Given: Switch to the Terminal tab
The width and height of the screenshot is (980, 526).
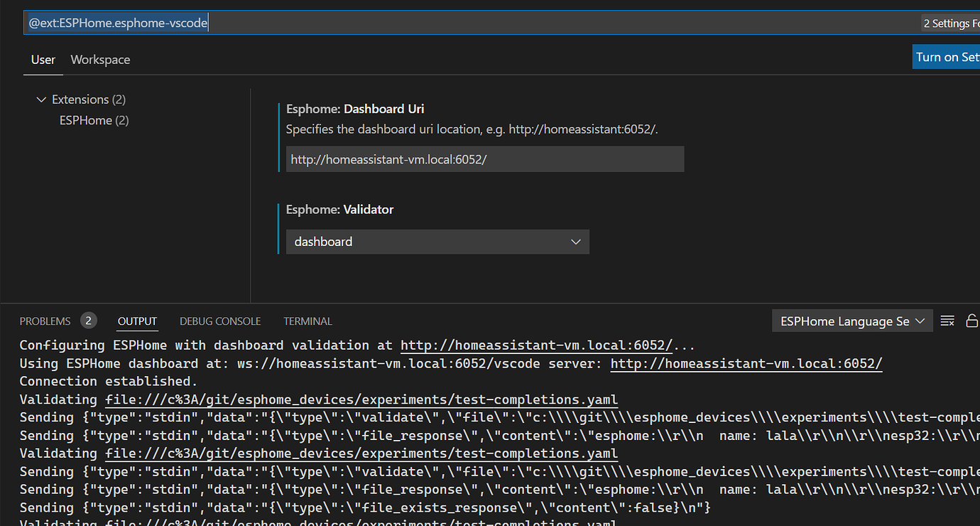Looking at the screenshot, I should (307, 321).
